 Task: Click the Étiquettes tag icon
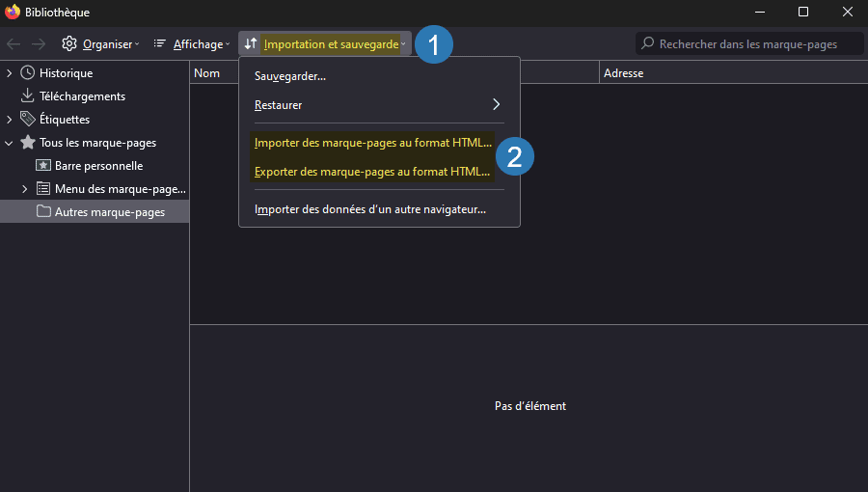point(27,119)
